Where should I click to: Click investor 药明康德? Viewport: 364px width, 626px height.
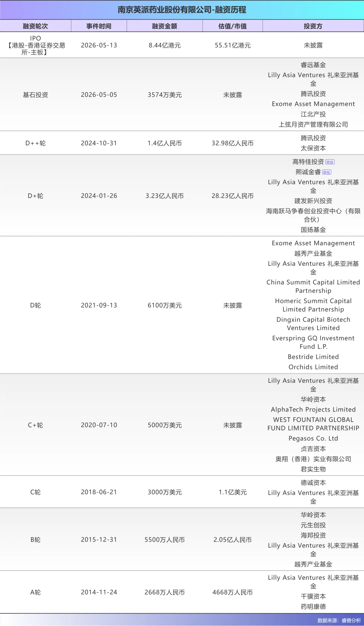point(313,606)
